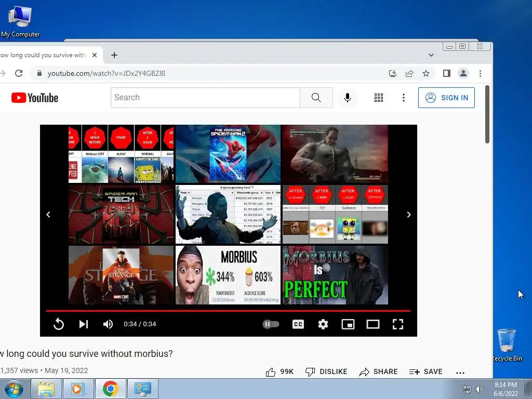The width and height of the screenshot is (532, 399).
Task: Replay the video
Action: coord(59,324)
